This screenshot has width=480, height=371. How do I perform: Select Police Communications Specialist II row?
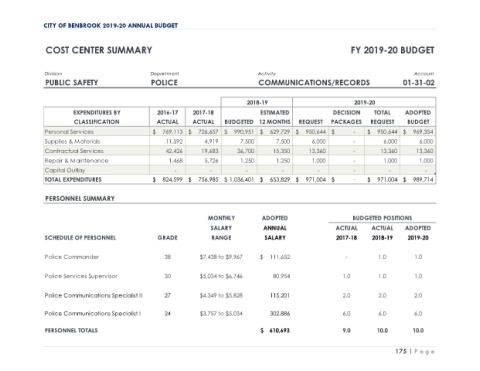click(x=240, y=296)
